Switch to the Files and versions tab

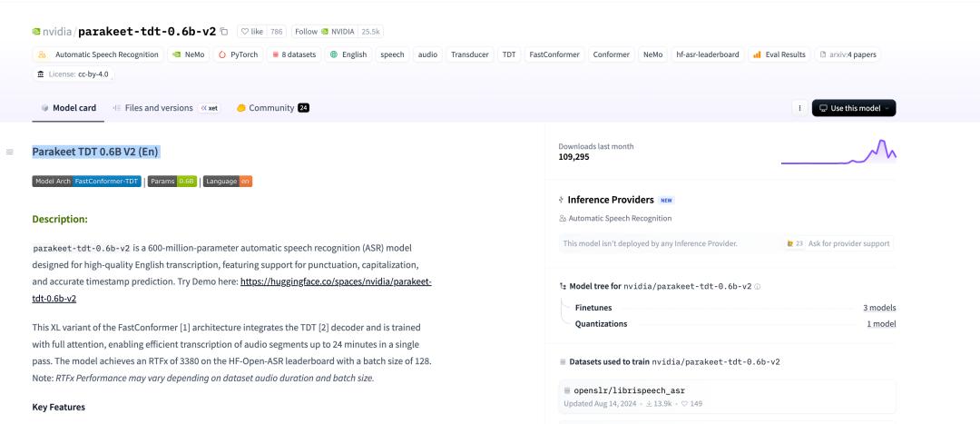(158, 108)
